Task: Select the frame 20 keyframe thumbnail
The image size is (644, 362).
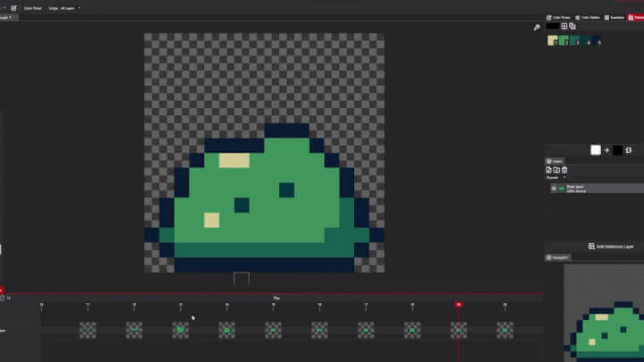Action: (x=504, y=331)
